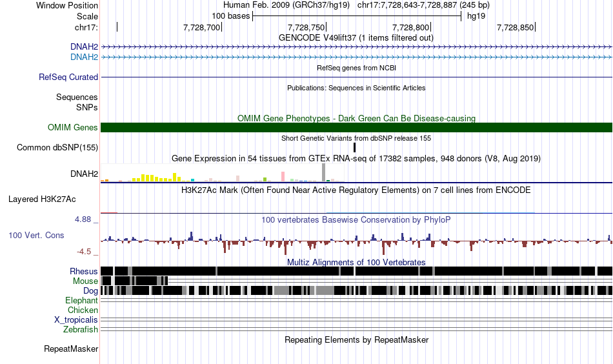Screen dimensions: 613x364
Task: Click the Mouse alignment block
Action: pos(134,281)
